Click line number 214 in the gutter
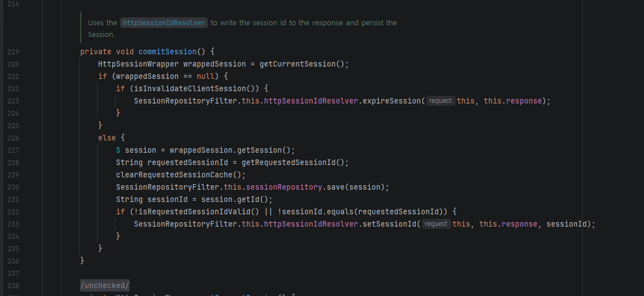The width and height of the screenshot is (644, 296). (x=13, y=4)
